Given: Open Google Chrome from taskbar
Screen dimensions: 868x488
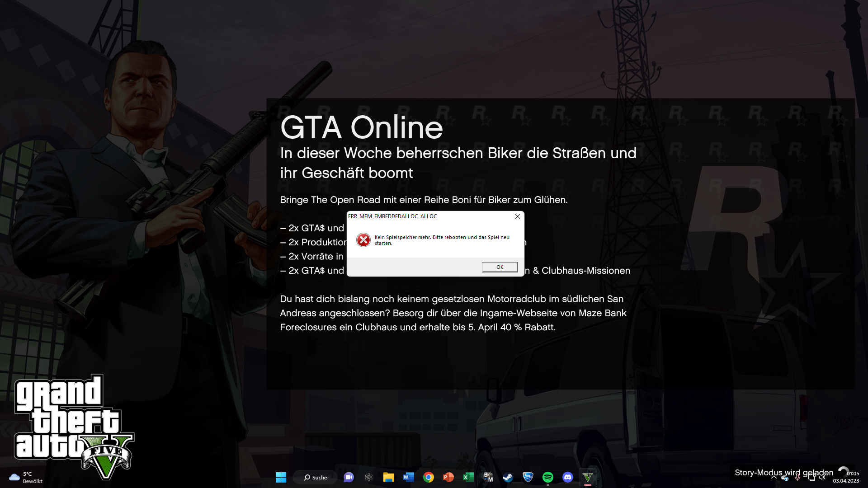Looking at the screenshot, I should point(429,477).
